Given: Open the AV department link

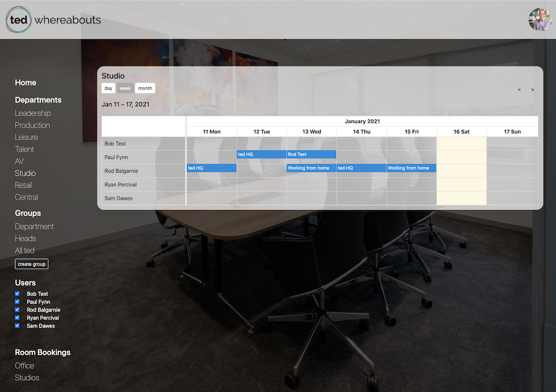Looking at the screenshot, I should click(x=20, y=161).
